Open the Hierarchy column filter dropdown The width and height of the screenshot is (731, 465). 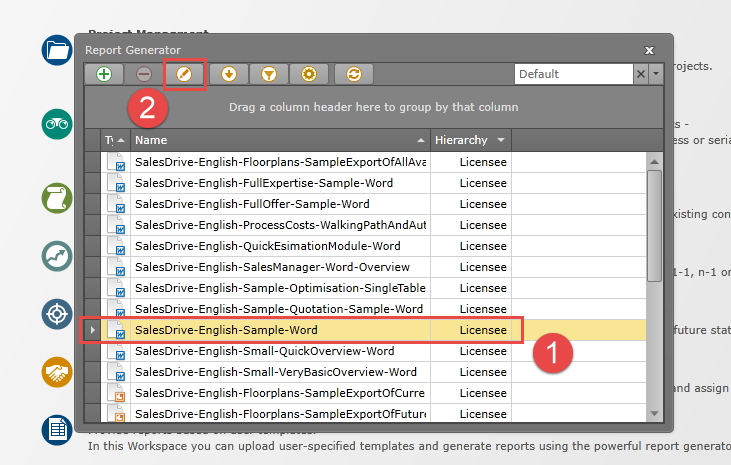coord(501,140)
